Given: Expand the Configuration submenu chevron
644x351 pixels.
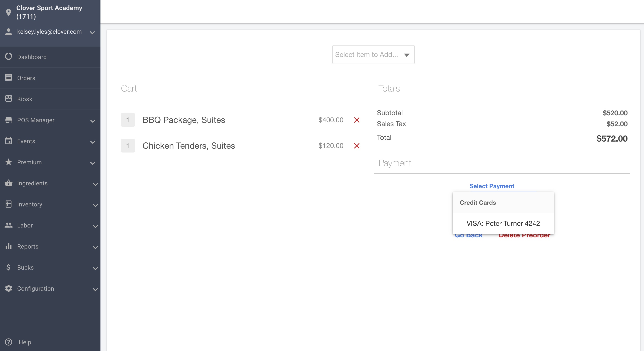Looking at the screenshot, I should pos(95,289).
